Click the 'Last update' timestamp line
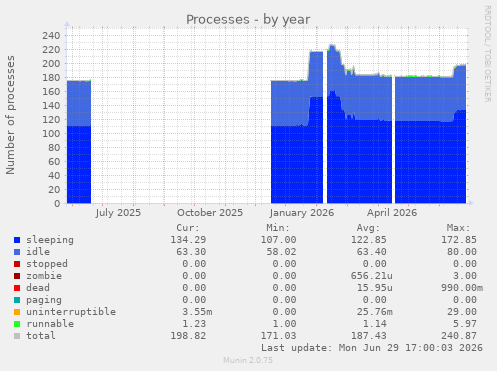 click(x=372, y=348)
